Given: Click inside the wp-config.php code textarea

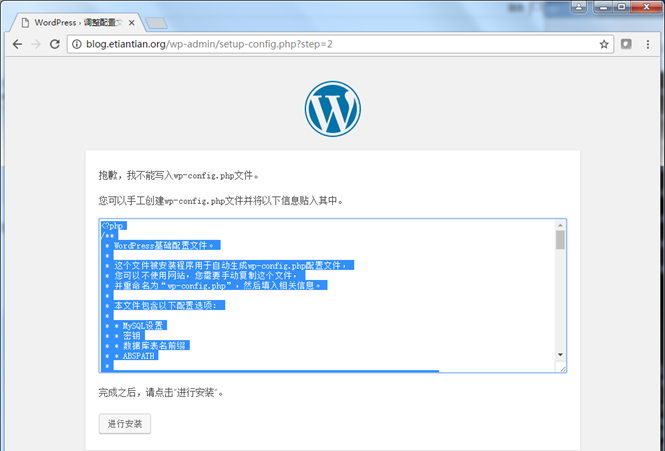Looking at the screenshot, I should coord(327,296).
